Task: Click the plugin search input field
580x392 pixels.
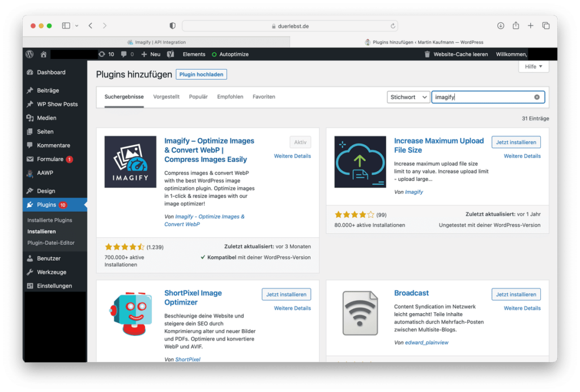Action: (x=488, y=97)
